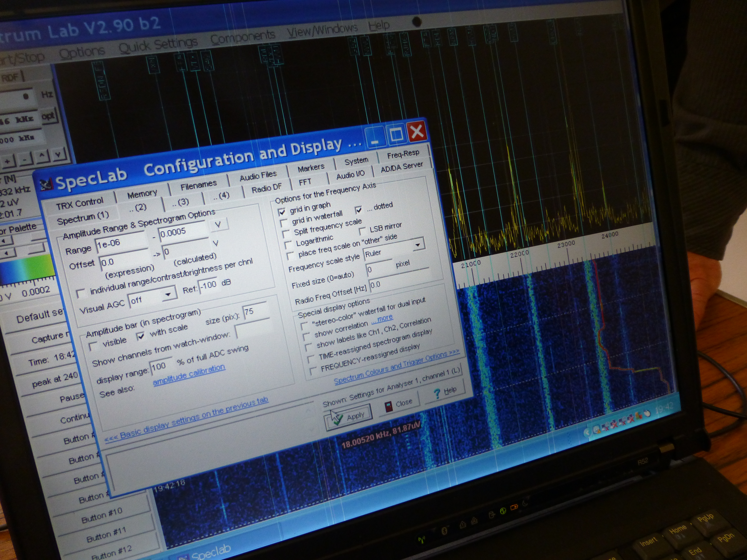Enable grid in waterfall checkbox
Viewport: 747px width, 560px height.
click(284, 223)
